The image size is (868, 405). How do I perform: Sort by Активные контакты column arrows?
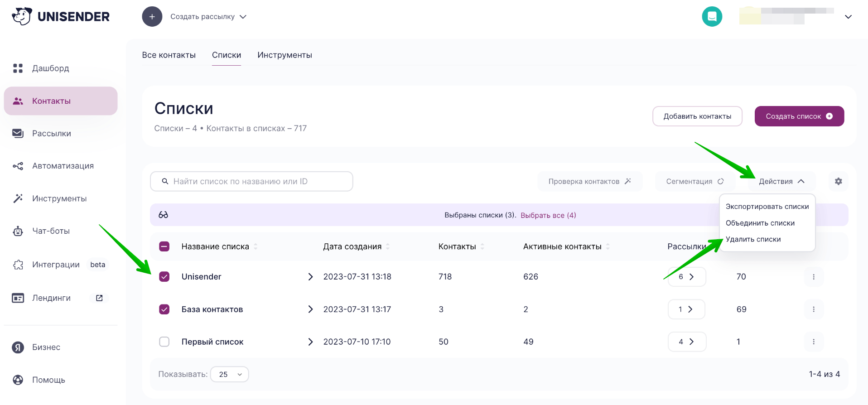[608, 246]
